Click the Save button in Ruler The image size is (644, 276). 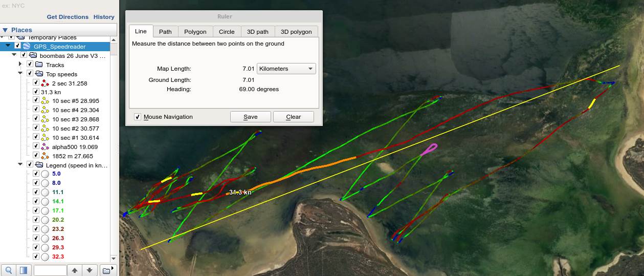pos(250,117)
